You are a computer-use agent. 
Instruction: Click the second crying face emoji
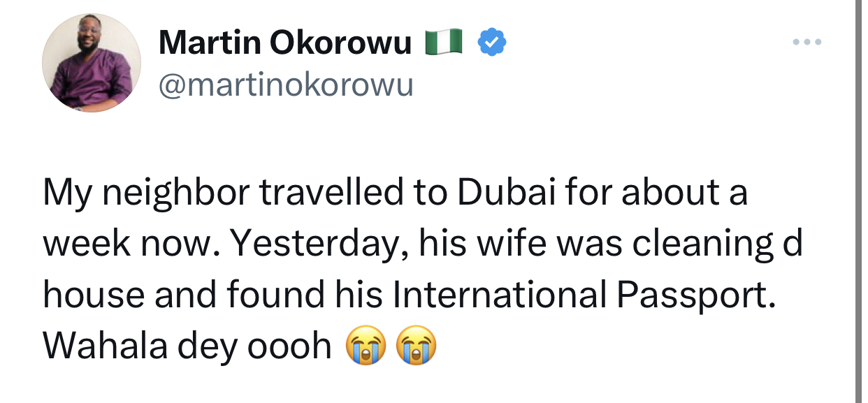tap(416, 345)
